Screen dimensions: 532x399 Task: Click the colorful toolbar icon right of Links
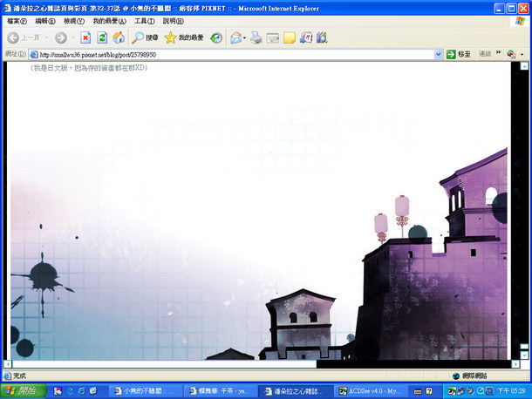[x=510, y=54]
